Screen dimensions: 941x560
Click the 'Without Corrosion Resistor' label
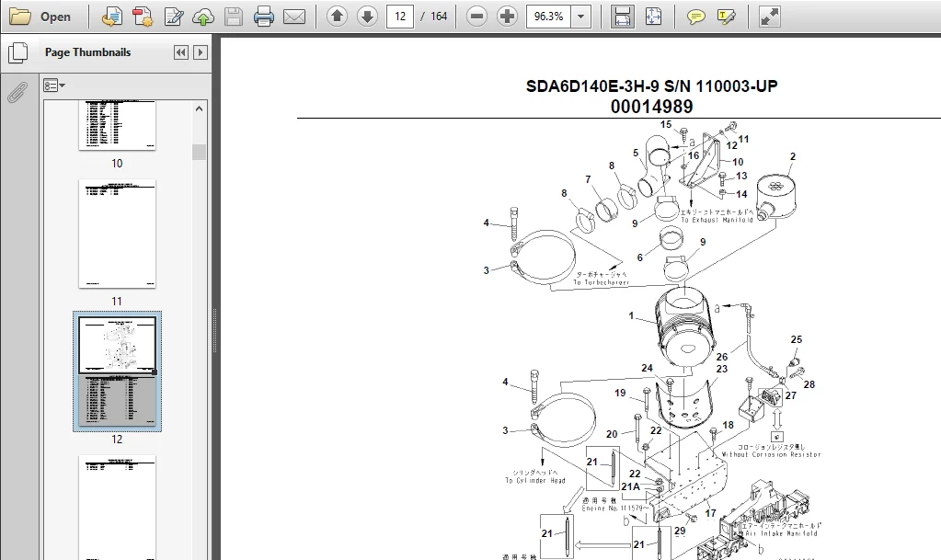point(771,454)
